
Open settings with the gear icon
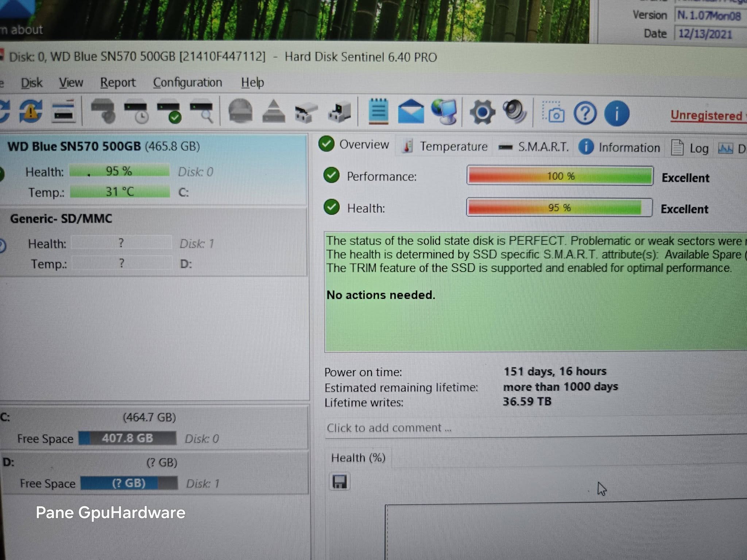[482, 112]
